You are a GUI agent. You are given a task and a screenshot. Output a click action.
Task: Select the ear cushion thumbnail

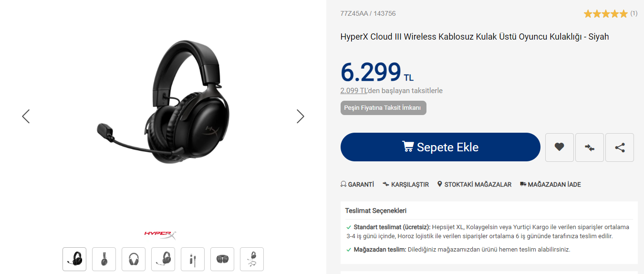click(222, 259)
